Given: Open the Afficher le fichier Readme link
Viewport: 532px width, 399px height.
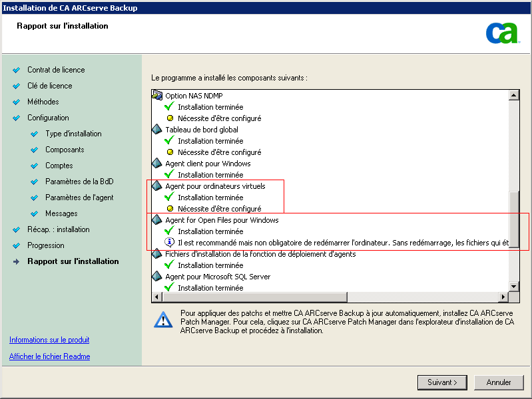Looking at the screenshot, I should pos(49,356).
